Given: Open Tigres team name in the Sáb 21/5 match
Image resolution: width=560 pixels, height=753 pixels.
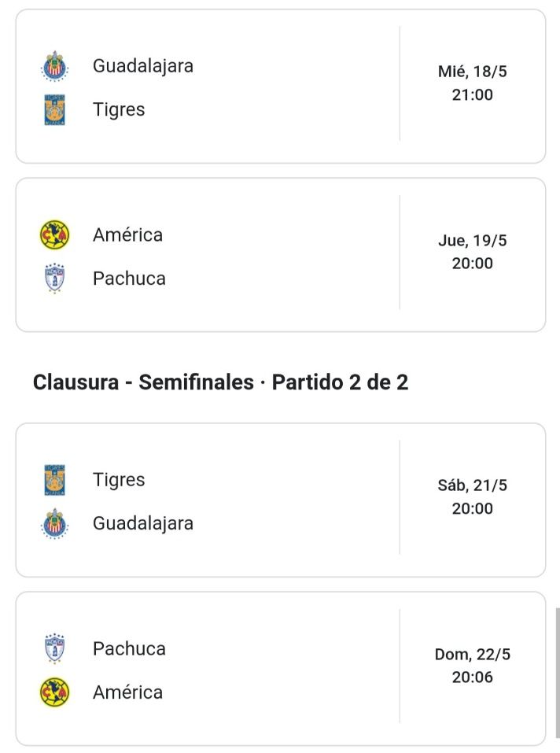Looking at the screenshot, I should (x=119, y=480).
